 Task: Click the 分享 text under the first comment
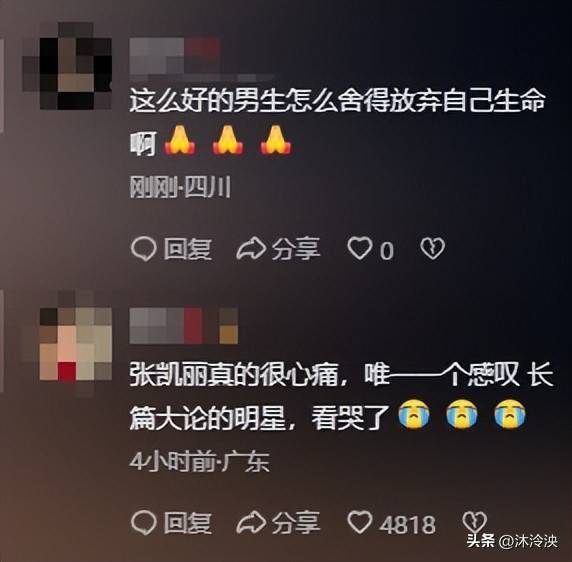pos(296,249)
